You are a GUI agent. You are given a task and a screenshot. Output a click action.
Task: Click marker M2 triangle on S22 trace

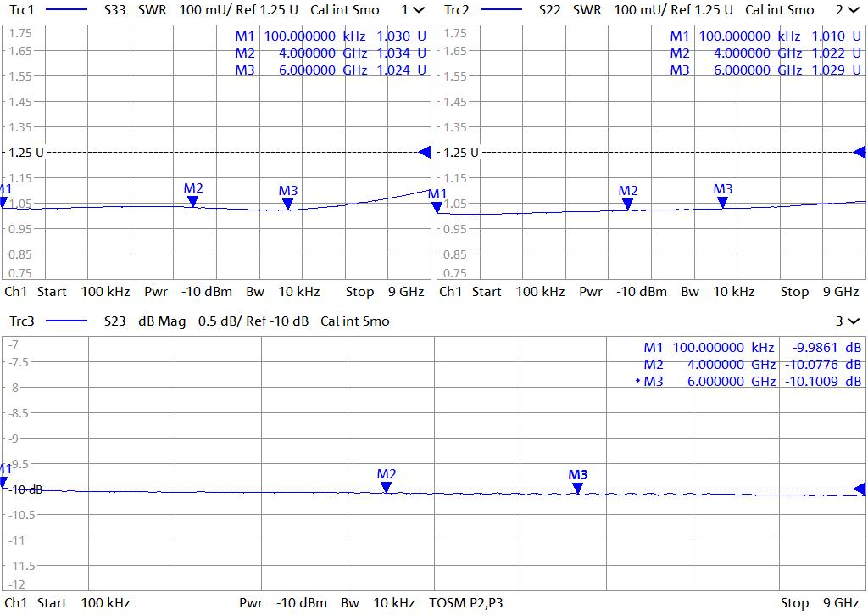click(x=627, y=204)
